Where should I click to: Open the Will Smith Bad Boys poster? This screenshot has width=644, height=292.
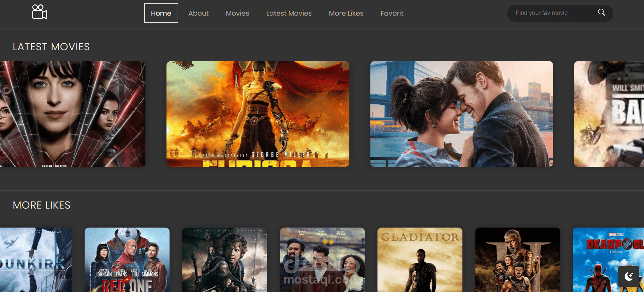coord(609,114)
